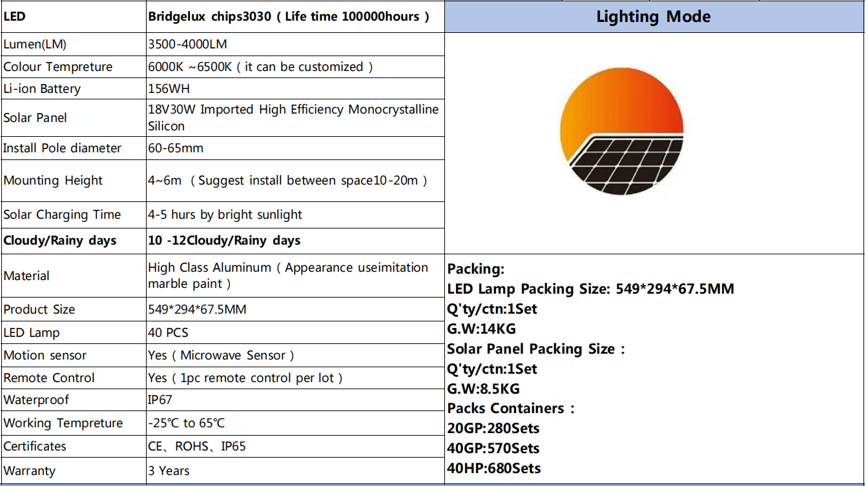The image size is (868, 486).
Task: Select the LED row label cell
Action: [73, 17]
